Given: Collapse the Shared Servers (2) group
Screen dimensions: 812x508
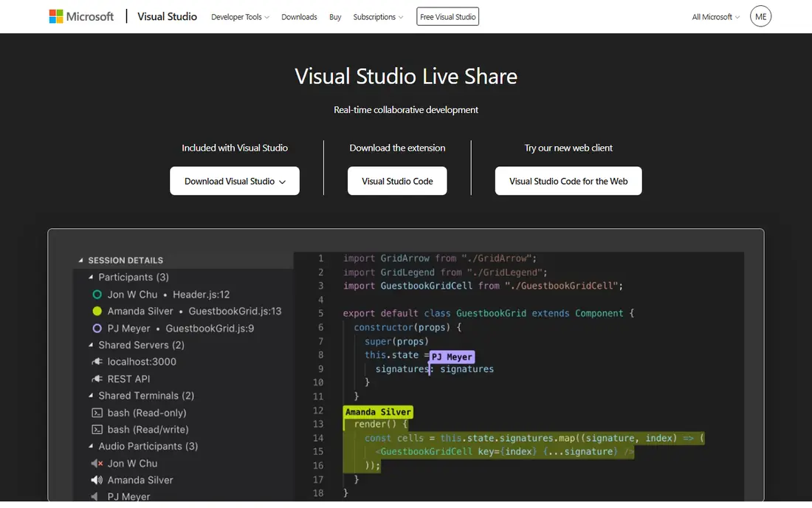Looking at the screenshot, I should tap(91, 345).
